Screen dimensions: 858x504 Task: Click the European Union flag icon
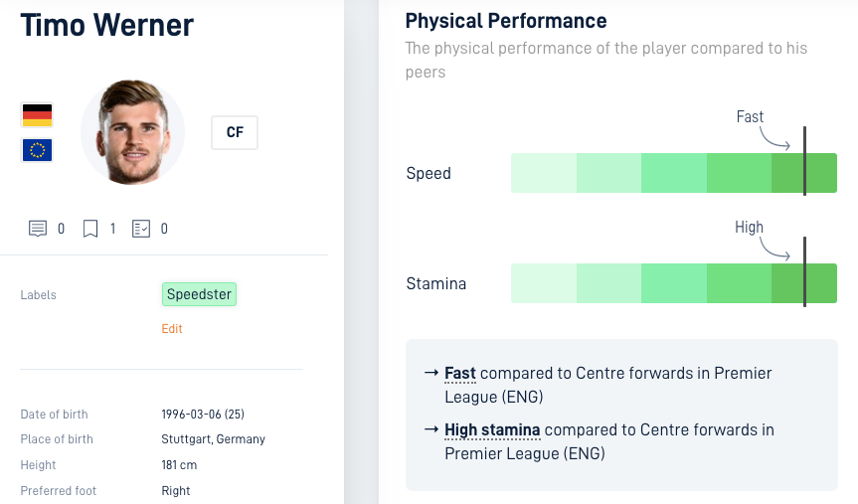[37, 150]
